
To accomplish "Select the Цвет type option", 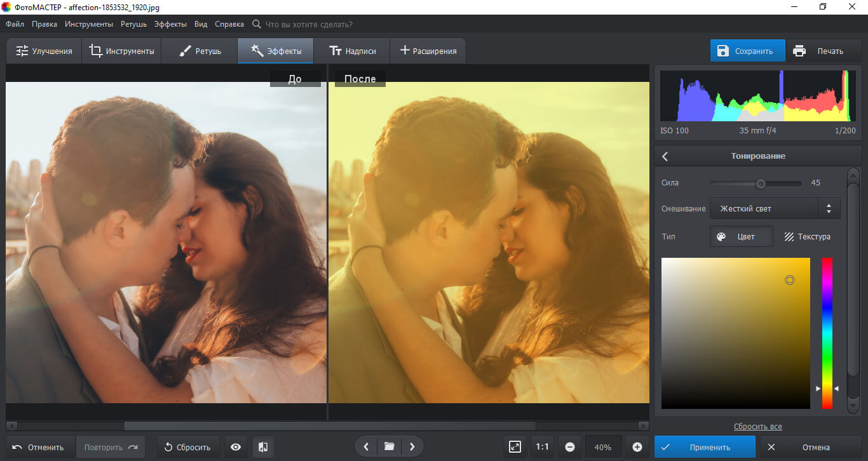I will pos(742,236).
